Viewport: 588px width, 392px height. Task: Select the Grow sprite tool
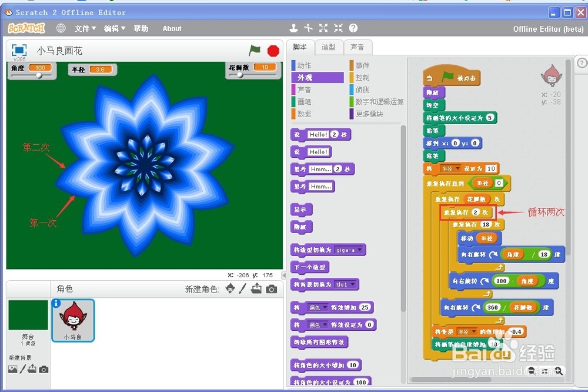tap(323, 28)
